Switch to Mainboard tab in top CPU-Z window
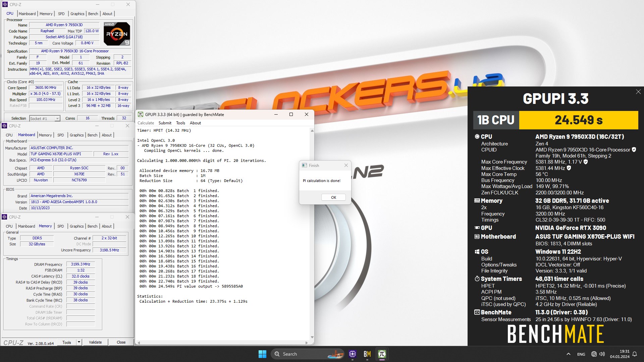This screenshot has height=362, width=644. (27, 14)
